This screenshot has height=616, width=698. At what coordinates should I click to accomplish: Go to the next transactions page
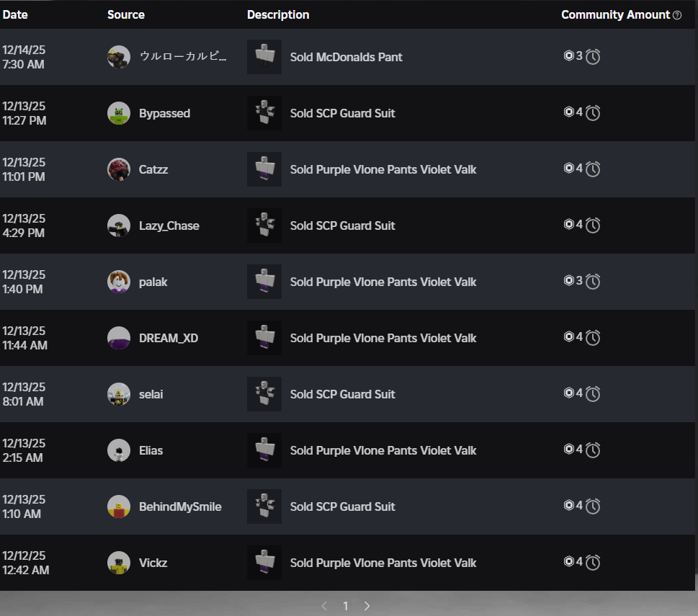[367, 606]
